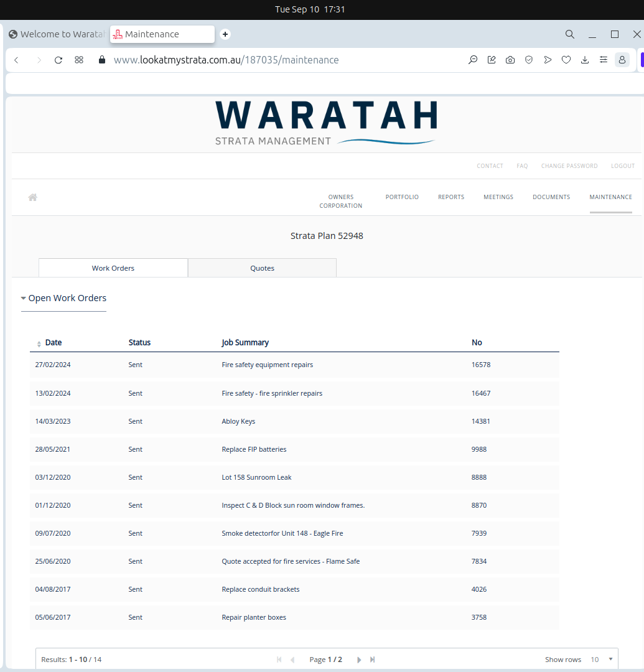Click the tab search magnifier at top right

coord(570,34)
